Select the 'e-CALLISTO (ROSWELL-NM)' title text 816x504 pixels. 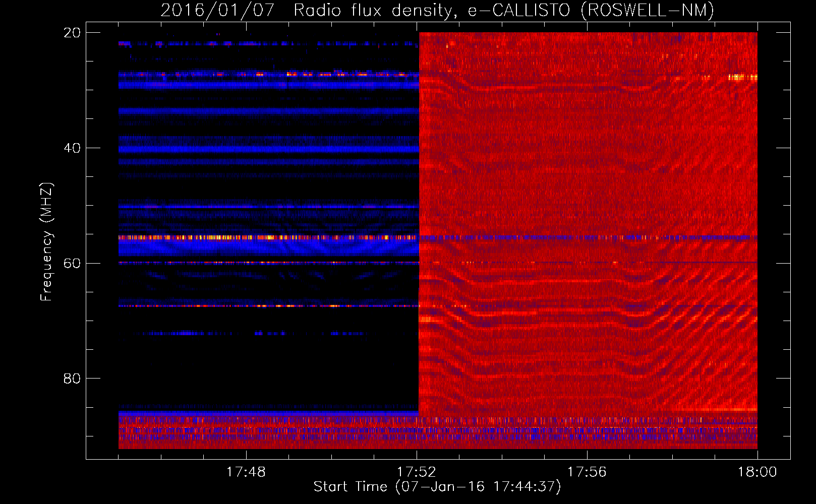(x=591, y=11)
